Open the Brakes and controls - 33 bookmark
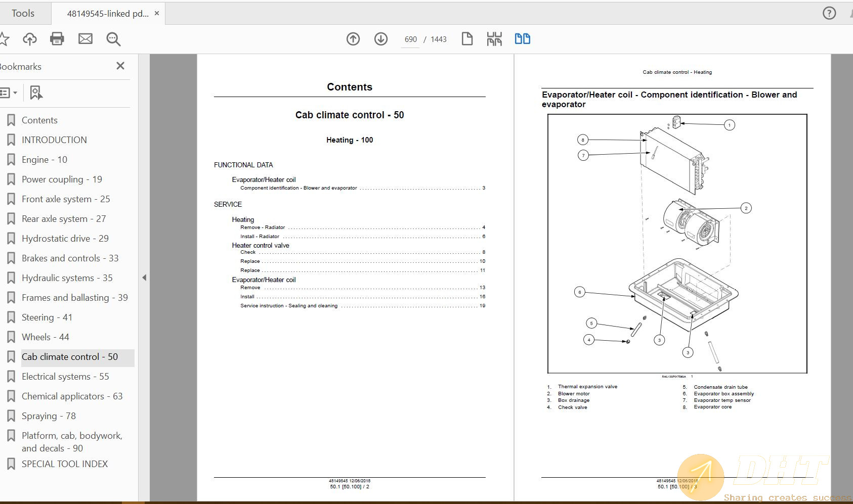 tap(70, 258)
